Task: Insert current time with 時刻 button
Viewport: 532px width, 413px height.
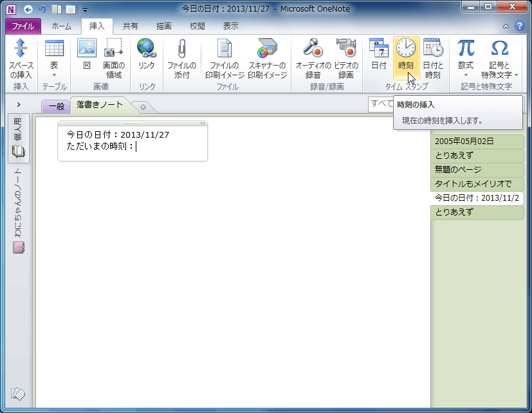Action: 406,59
